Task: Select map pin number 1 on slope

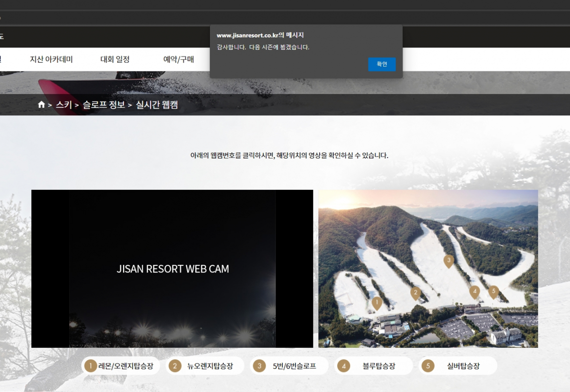Action: tap(377, 303)
